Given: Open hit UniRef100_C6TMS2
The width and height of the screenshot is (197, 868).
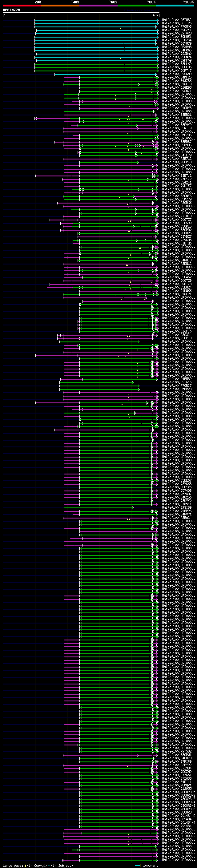Looking at the screenshot, I should pyautogui.click(x=177, y=20).
